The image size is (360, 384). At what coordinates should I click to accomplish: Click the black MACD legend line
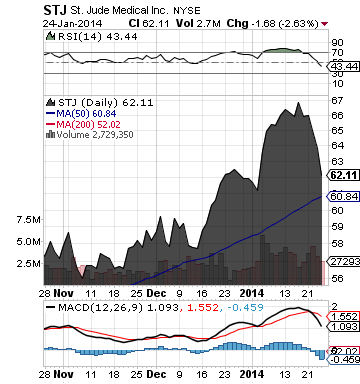(50, 307)
